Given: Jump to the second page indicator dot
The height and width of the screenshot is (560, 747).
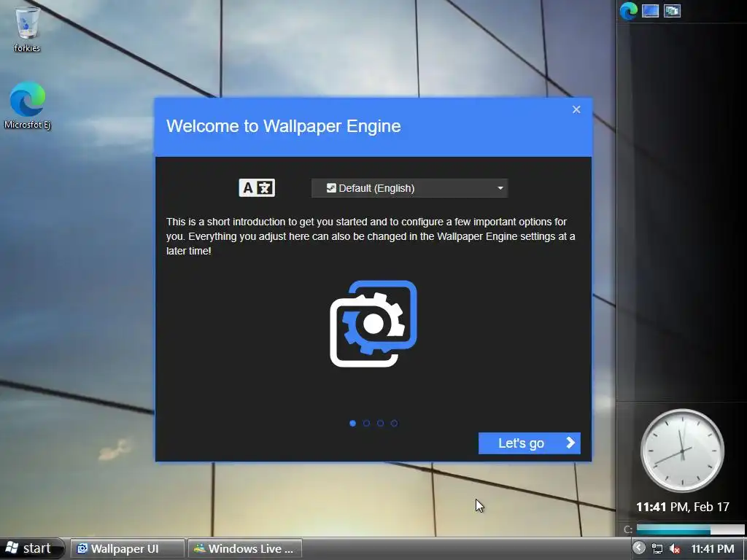Looking at the screenshot, I should [x=366, y=424].
